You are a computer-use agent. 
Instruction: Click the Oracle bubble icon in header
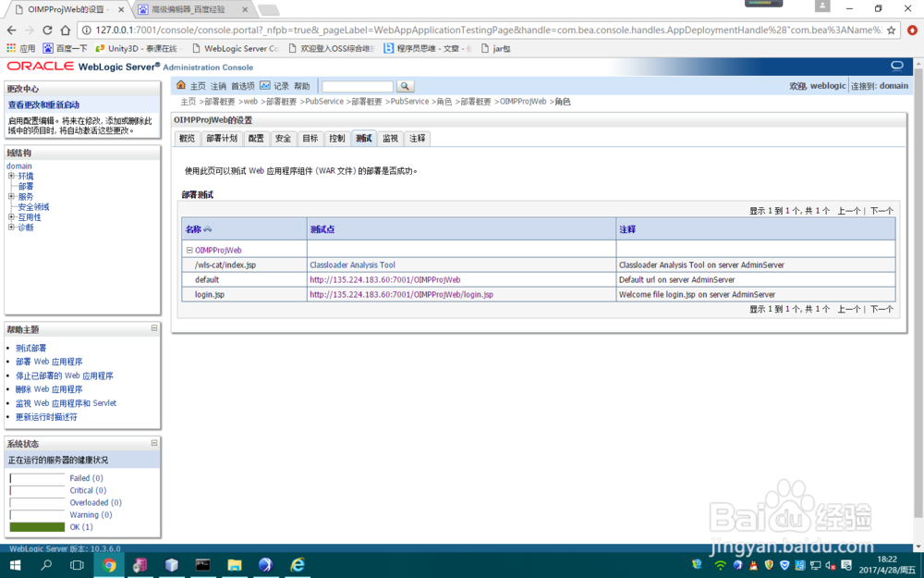(897, 66)
